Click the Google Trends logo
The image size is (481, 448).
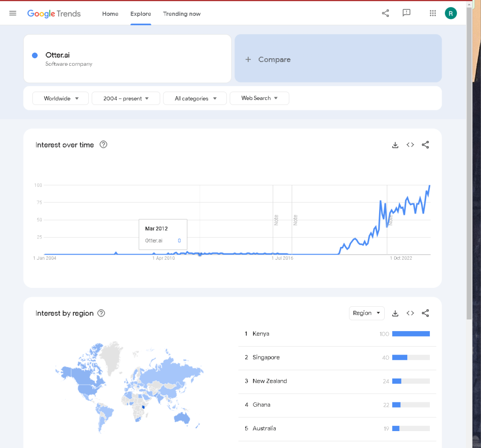tap(54, 14)
